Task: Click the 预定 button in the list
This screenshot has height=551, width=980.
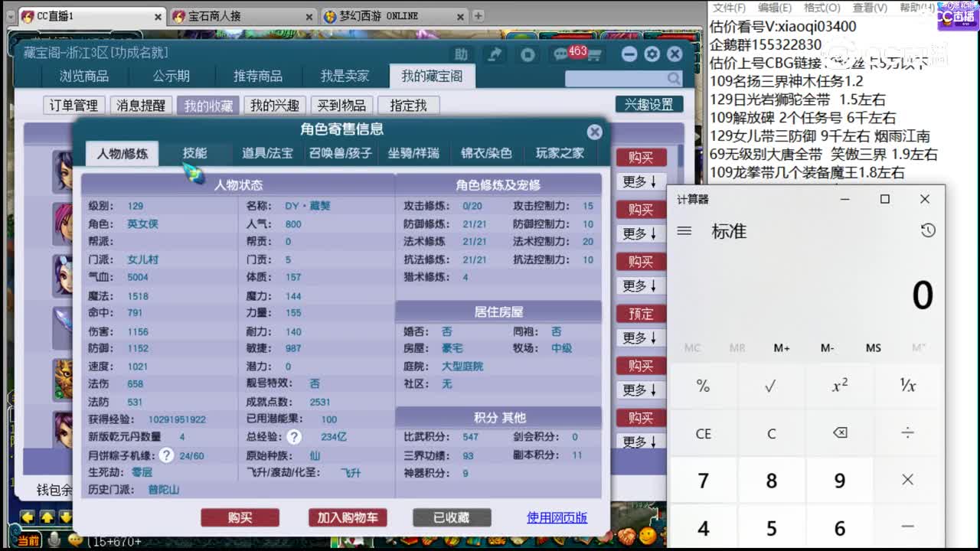Action: [641, 314]
